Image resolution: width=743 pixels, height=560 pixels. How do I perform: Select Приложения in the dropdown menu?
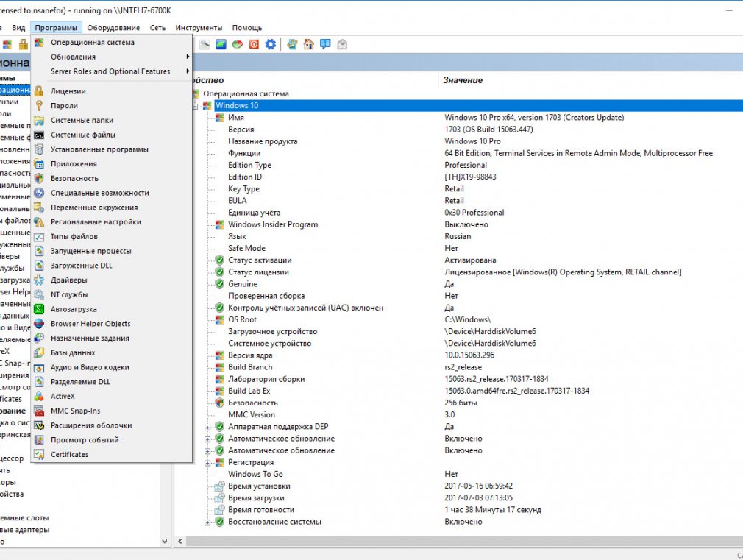point(112,164)
